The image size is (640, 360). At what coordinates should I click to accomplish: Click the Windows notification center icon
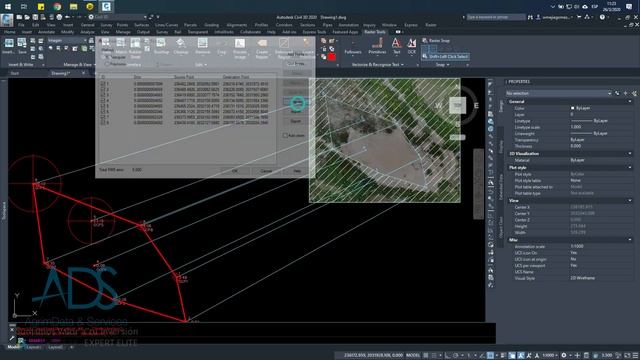click(629, 6)
